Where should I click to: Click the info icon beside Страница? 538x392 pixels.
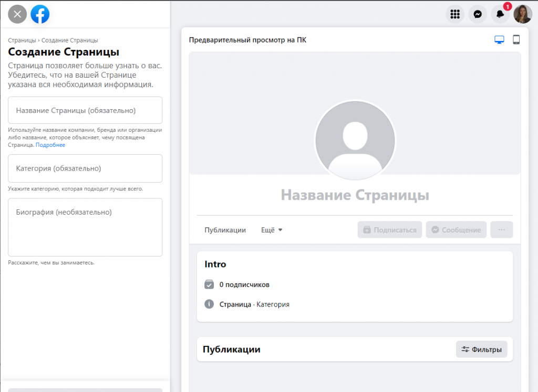coord(209,304)
